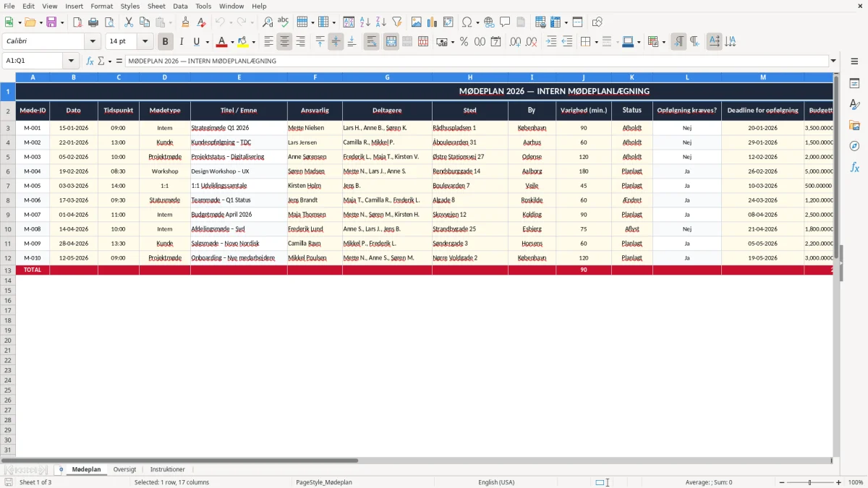Switch to the Oversigt sheet tab
This screenshot has height=488, width=868.
124,469
